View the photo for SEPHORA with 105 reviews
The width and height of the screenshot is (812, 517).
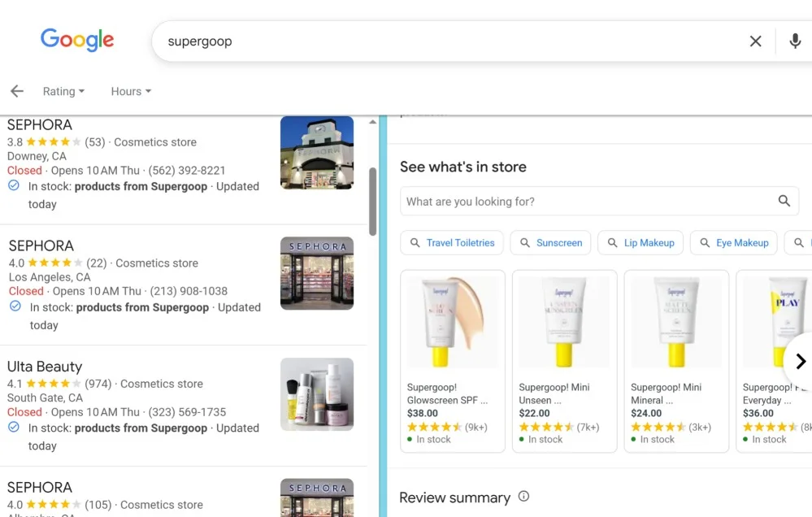[317, 497]
